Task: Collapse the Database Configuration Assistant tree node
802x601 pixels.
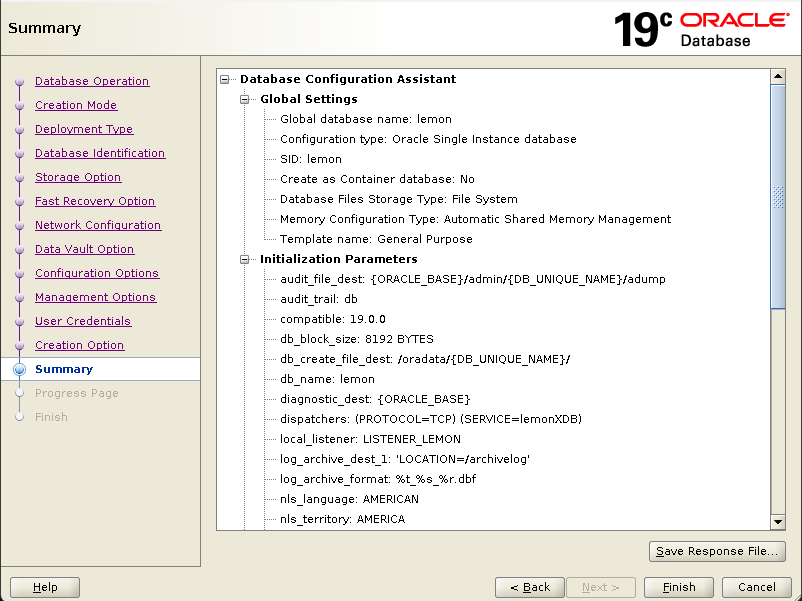Action: (x=225, y=79)
